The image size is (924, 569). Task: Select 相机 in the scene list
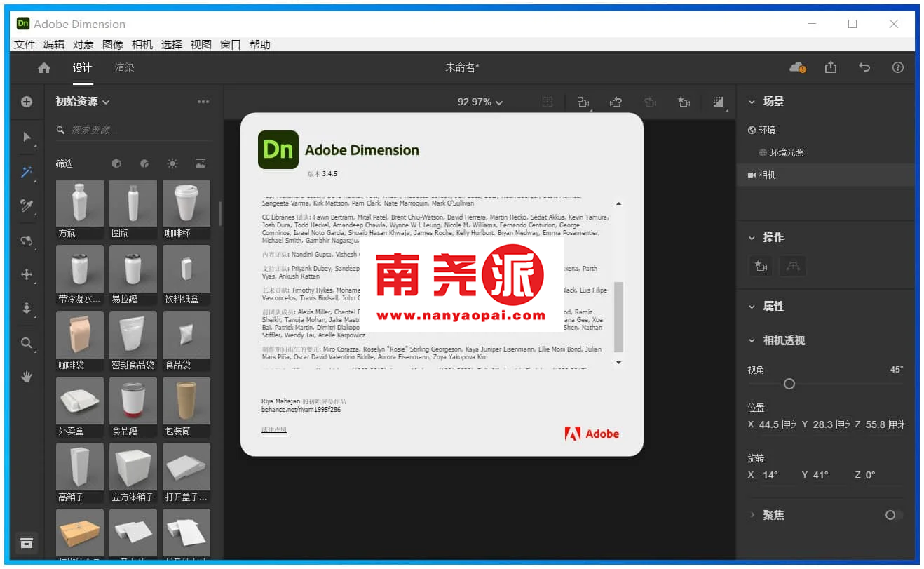825,175
